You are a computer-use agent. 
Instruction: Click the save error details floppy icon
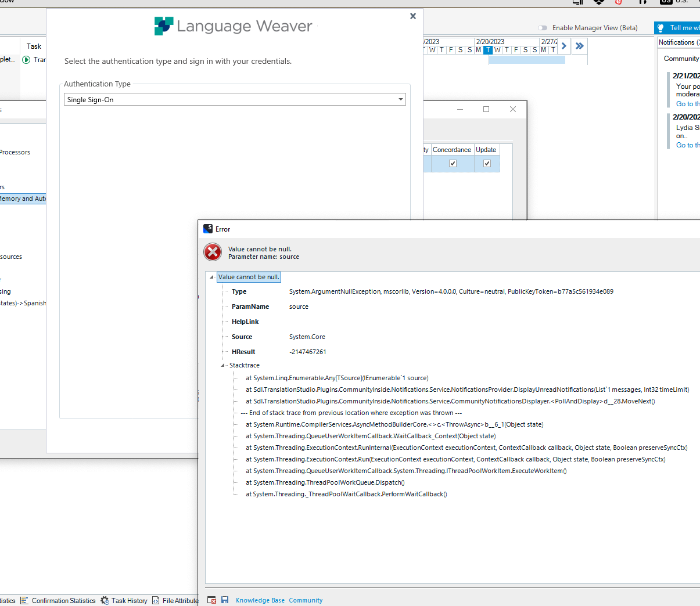[225, 600]
